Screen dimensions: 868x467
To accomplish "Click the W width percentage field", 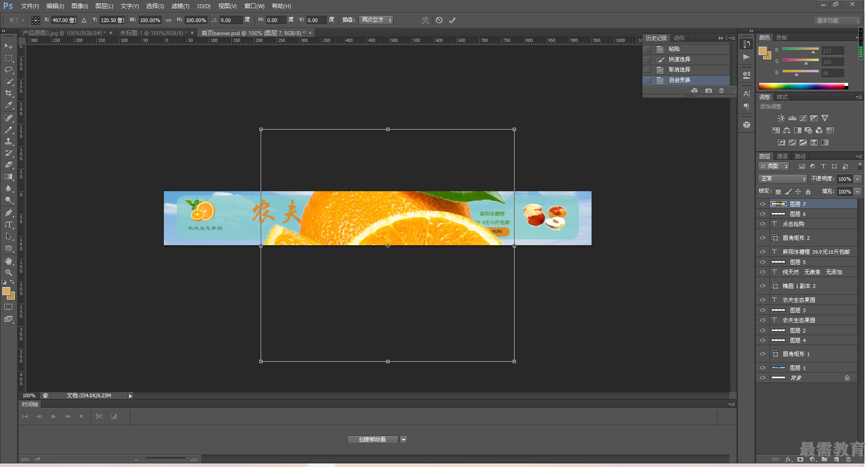I will [x=150, y=20].
